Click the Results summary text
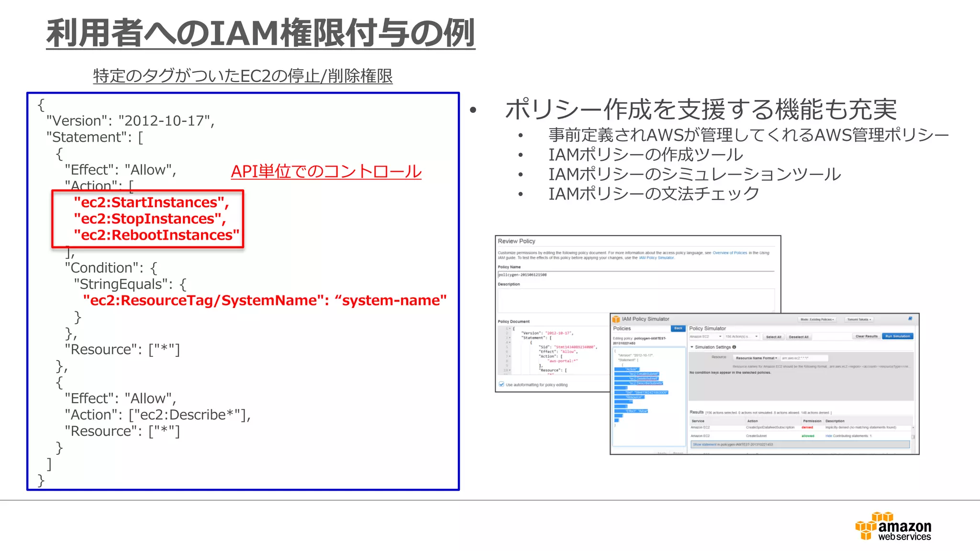 tap(760, 412)
